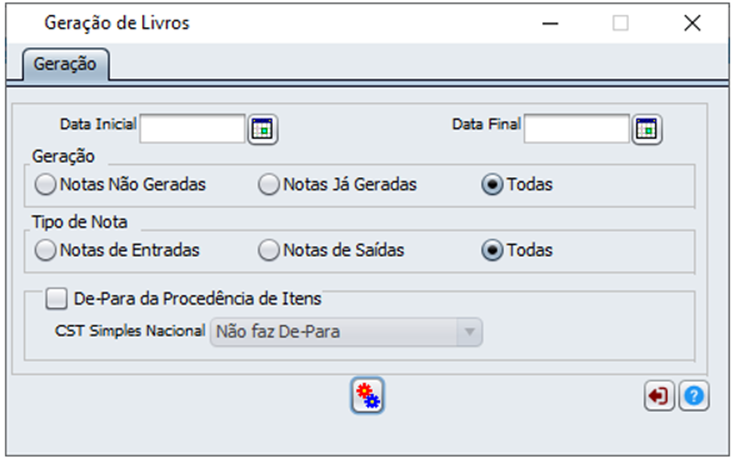
Task: Minimize the Geração de Livros window
Action: pyautogui.click(x=550, y=23)
